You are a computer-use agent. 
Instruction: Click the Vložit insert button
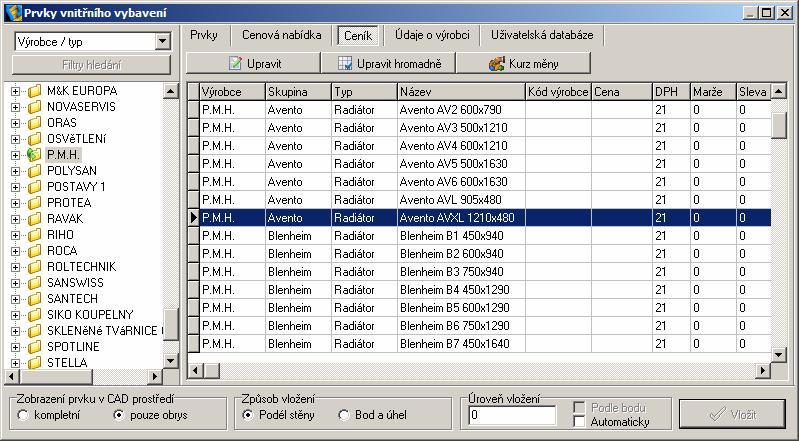point(732,414)
